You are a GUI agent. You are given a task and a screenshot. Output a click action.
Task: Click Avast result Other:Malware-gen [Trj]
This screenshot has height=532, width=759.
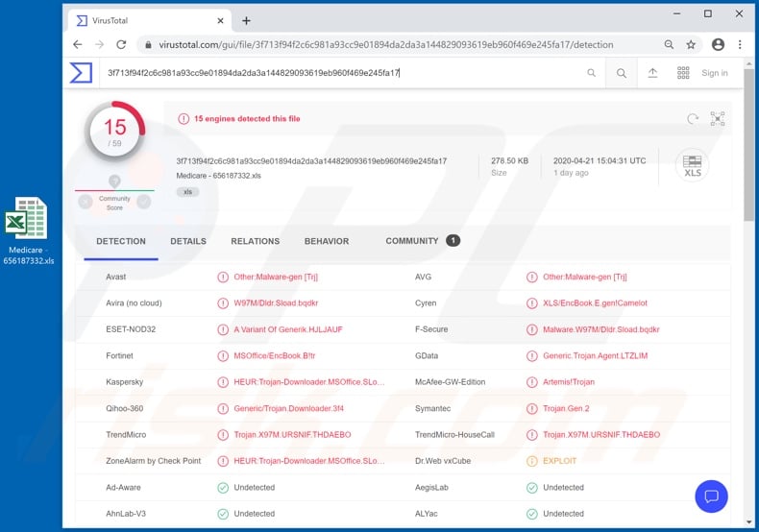(276, 278)
